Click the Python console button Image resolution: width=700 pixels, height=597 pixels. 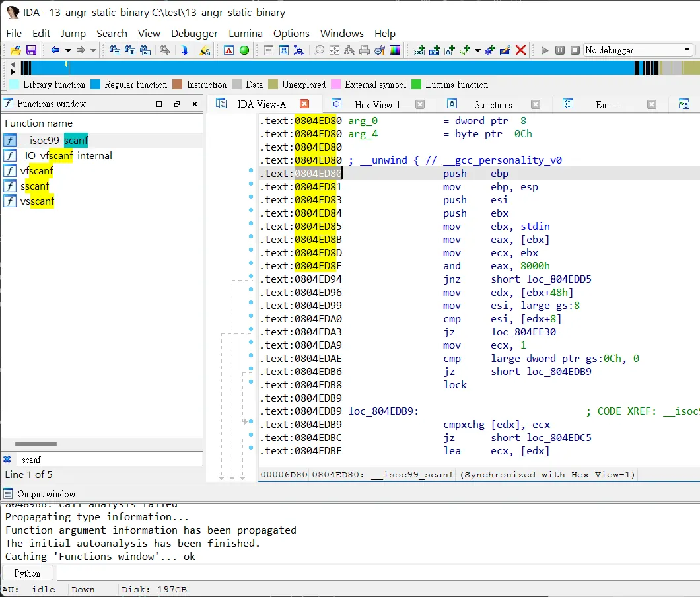27,573
